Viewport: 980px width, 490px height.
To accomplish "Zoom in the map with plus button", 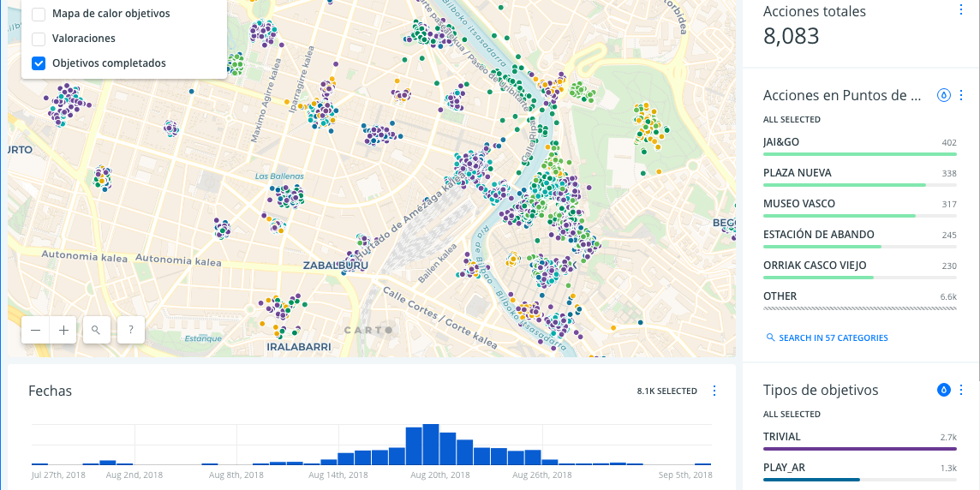I will (63, 330).
